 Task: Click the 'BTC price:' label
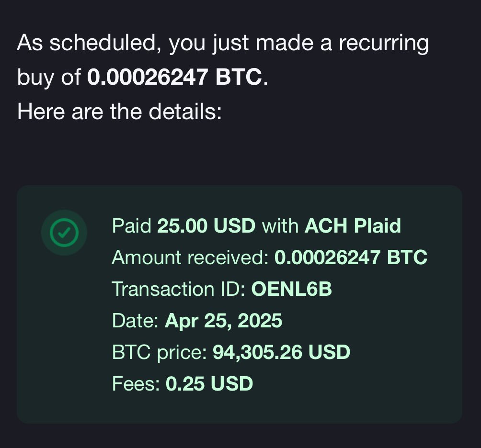pos(160,352)
